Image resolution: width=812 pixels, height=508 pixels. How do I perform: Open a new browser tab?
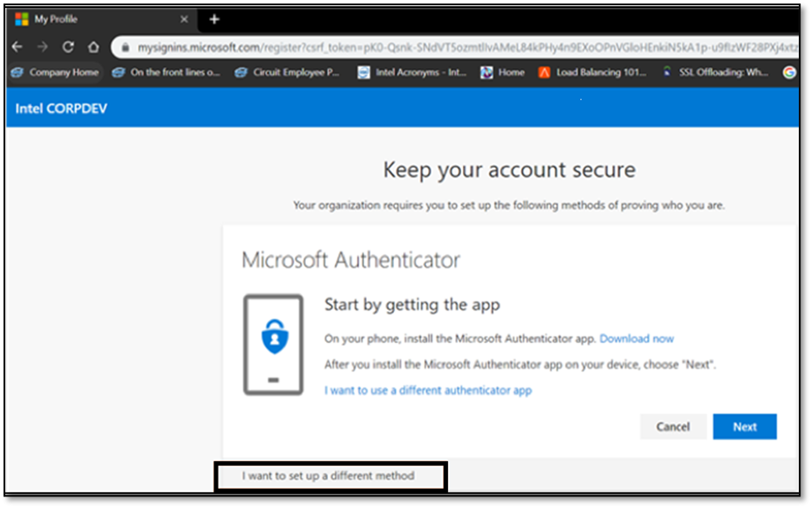coord(216,18)
